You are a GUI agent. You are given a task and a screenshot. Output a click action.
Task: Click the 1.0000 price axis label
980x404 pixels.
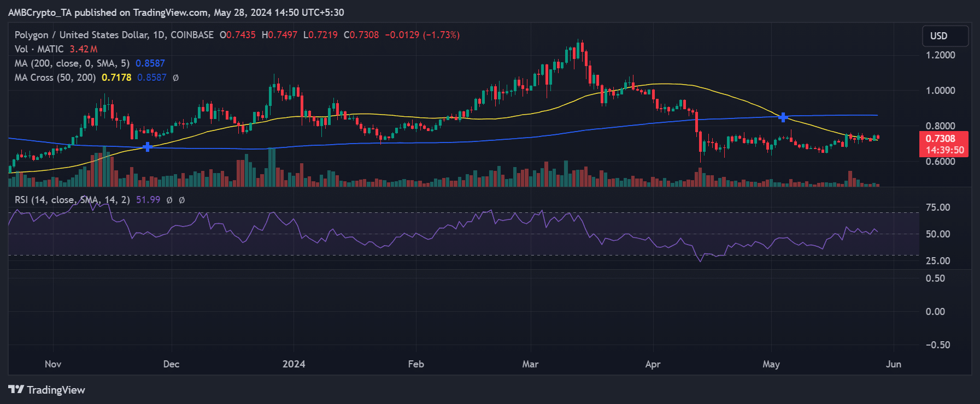(941, 91)
